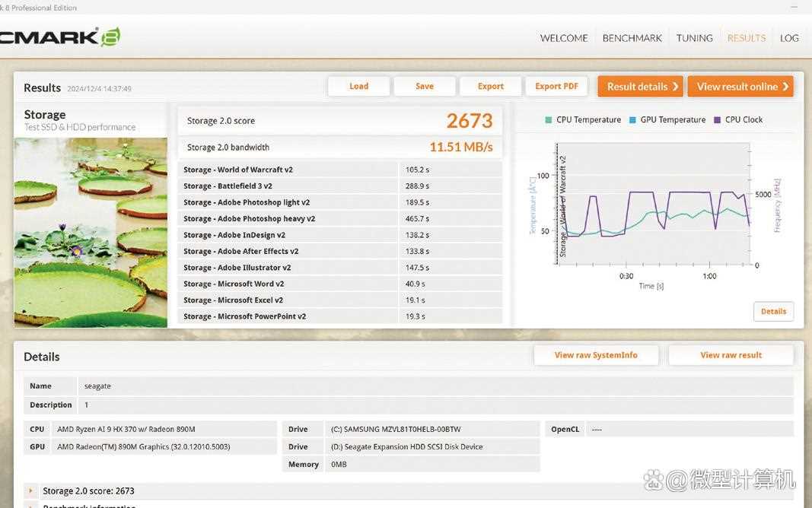
Task: Click the Export PDF button
Action: (x=556, y=87)
